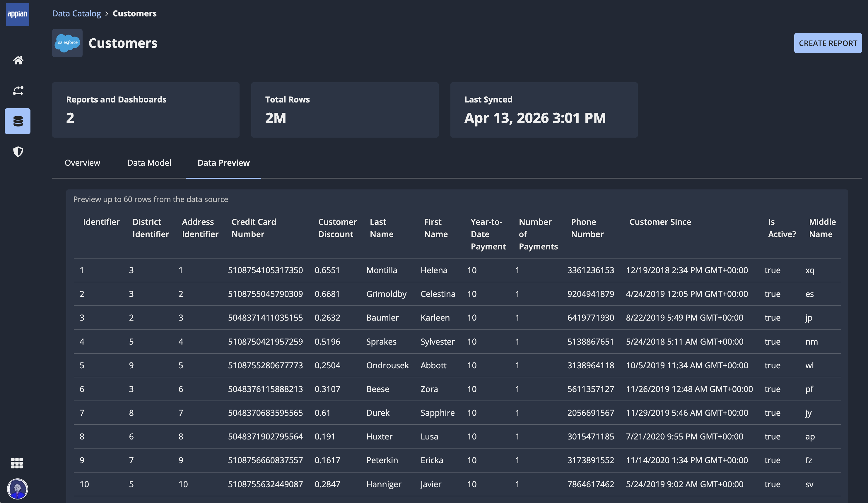Click the Year-to-Date Payment column header
This screenshot has width=868, height=503.
click(x=488, y=234)
